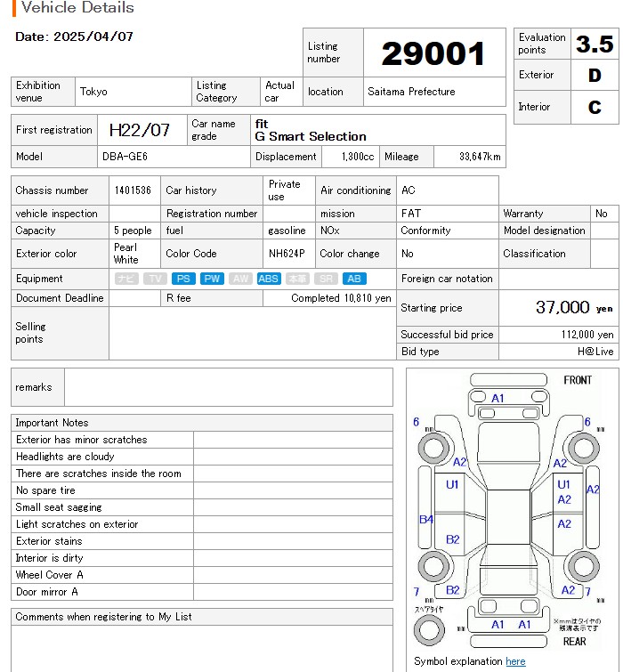Click the mission value FAT
This screenshot has width=623, height=672.
click(411, 214)
